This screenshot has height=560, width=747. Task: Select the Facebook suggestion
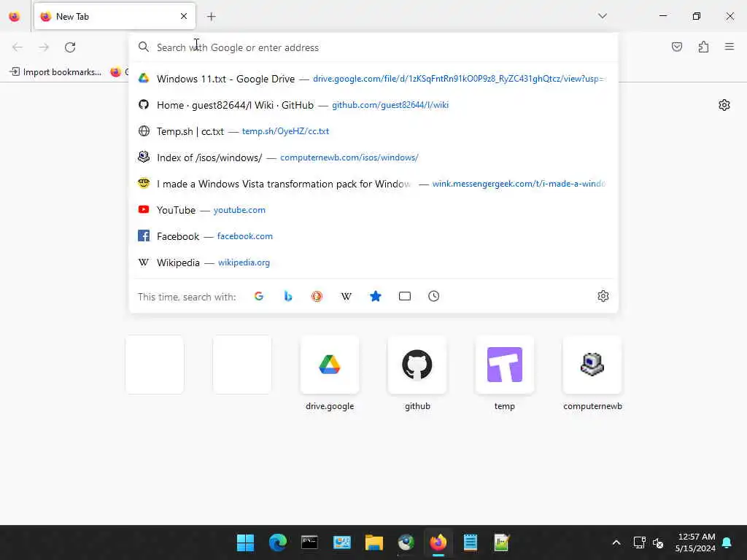373,236
